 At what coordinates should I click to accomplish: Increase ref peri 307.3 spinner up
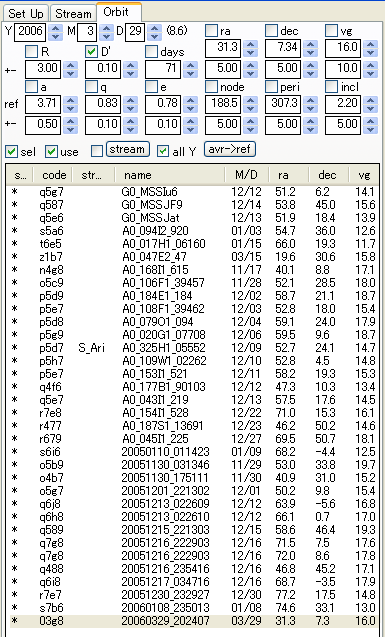[310, 101]
